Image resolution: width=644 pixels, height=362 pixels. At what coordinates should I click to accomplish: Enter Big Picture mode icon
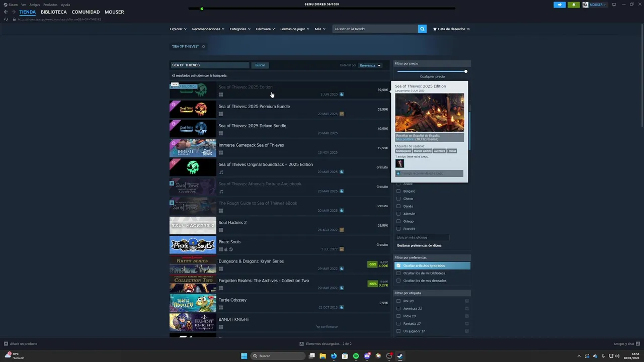pyautogui.click(x=614, y=5)
